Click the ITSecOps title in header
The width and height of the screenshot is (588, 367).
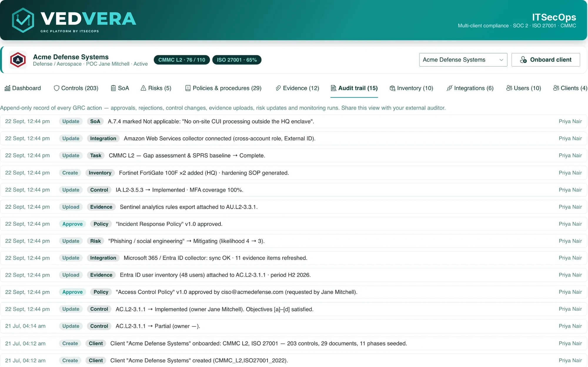tap(554, 17)
